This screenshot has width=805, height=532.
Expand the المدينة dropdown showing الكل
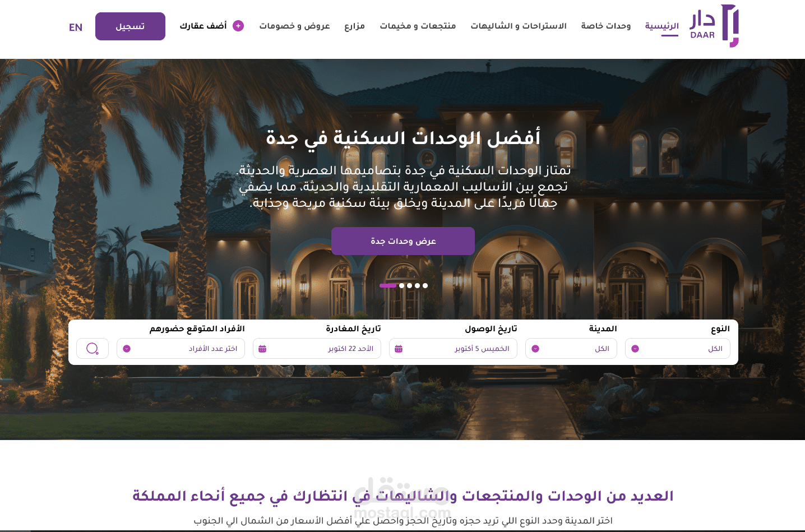571,349
